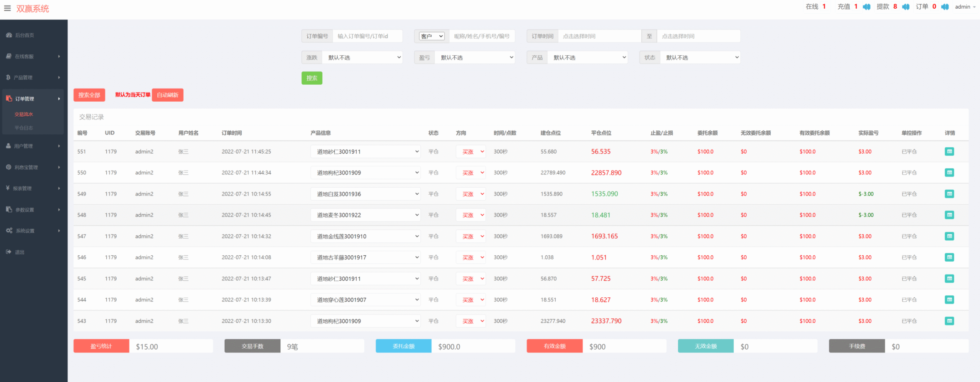Click the 订单编号 input field

coord(367,36)
